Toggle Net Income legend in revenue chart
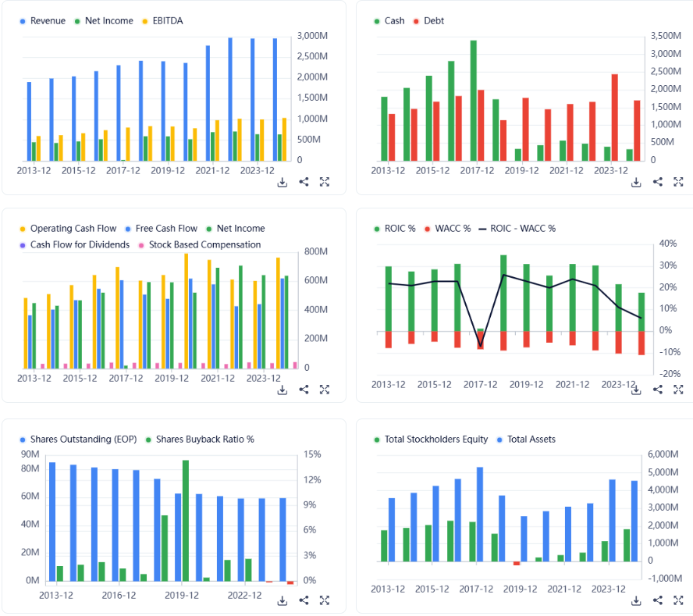693x616 pixels. click(104, 21)
